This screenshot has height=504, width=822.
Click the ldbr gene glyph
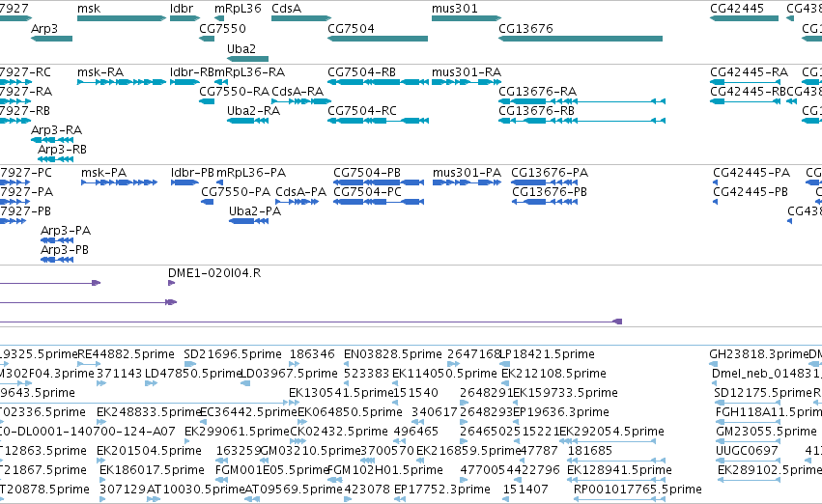click(185, 18)
